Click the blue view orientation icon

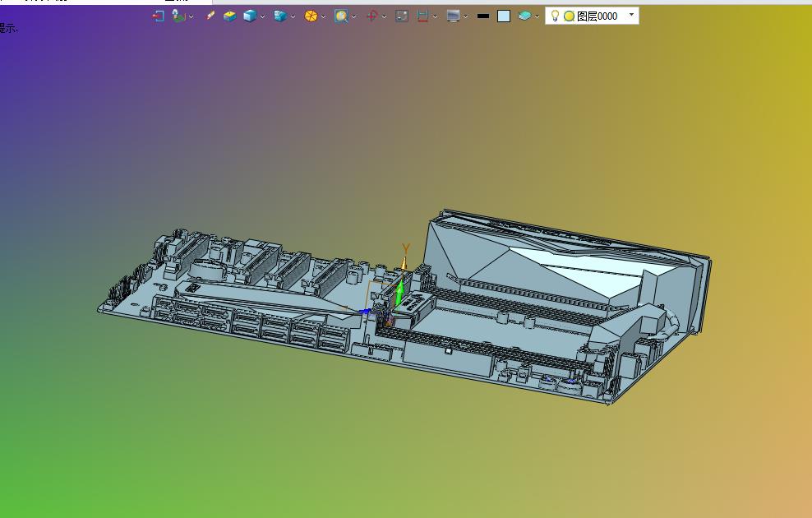pos(280,16)
